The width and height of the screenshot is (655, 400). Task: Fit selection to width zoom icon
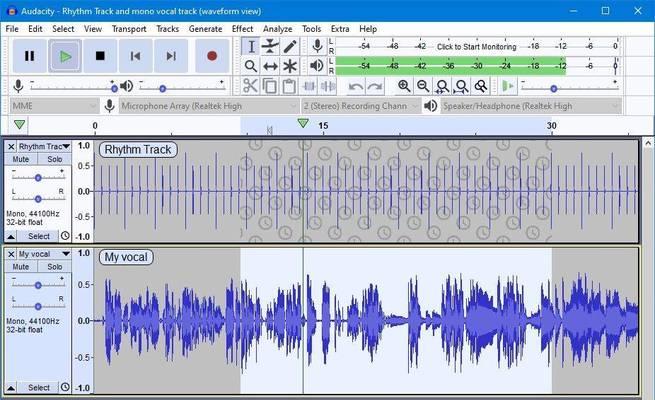point(442,86)
